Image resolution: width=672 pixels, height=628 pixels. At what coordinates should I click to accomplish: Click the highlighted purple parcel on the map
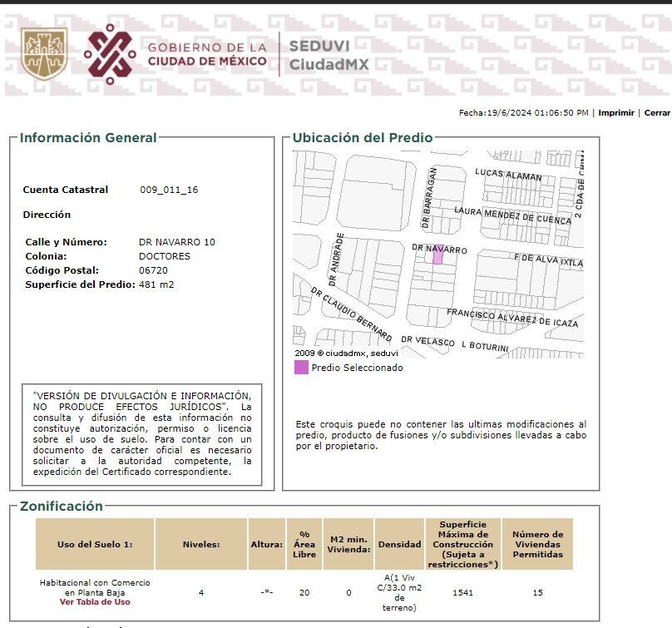tap(437, 255)
